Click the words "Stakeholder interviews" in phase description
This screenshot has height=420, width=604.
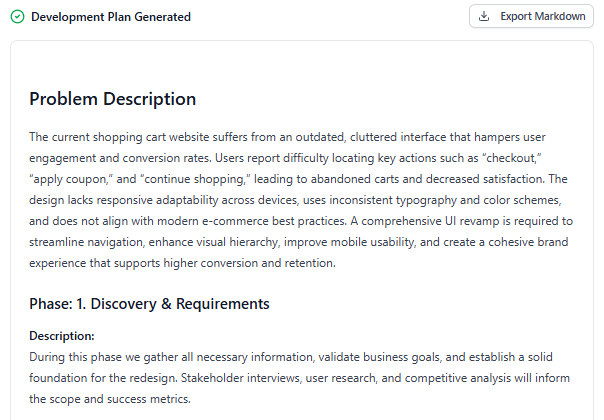point(240,378)
